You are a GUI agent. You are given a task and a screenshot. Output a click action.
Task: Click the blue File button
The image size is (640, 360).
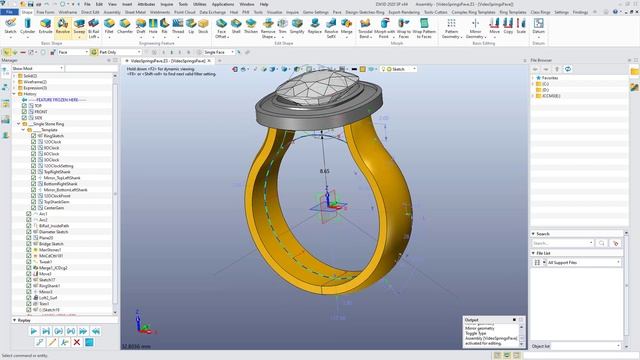[x=9, y=12]
